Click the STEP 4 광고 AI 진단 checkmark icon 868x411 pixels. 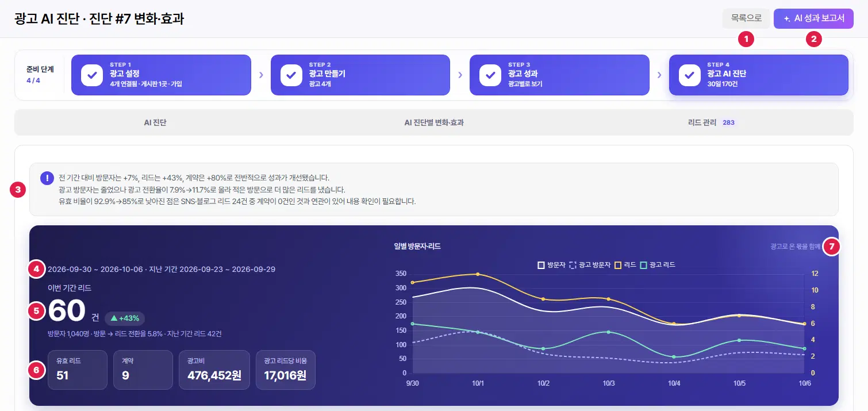[x=690, y=75]
